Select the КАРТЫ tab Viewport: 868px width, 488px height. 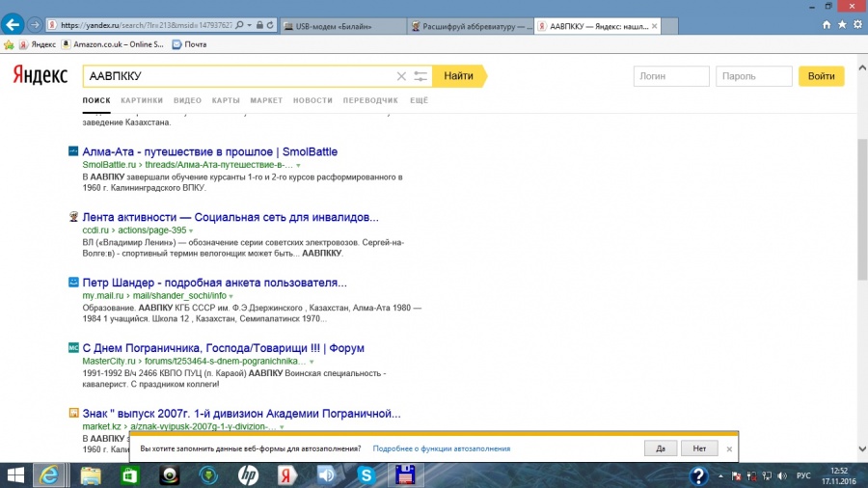226,100
